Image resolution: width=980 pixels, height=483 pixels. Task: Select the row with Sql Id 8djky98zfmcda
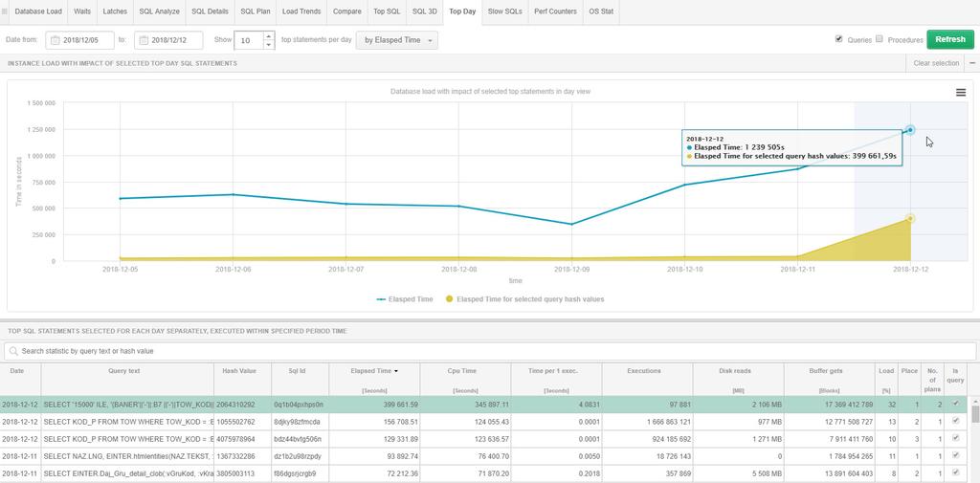pyautogui.click(x=483, y=422)
